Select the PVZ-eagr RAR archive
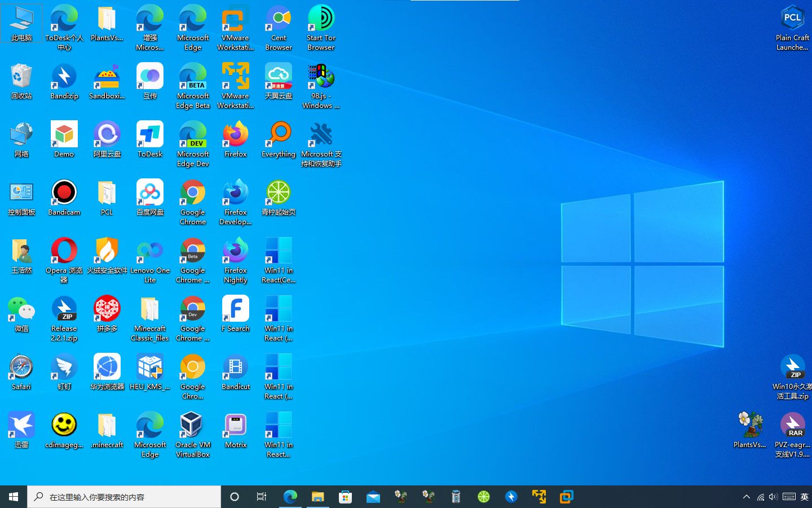The width and height of the screenshot is (812, 508). tap(792, 435)
